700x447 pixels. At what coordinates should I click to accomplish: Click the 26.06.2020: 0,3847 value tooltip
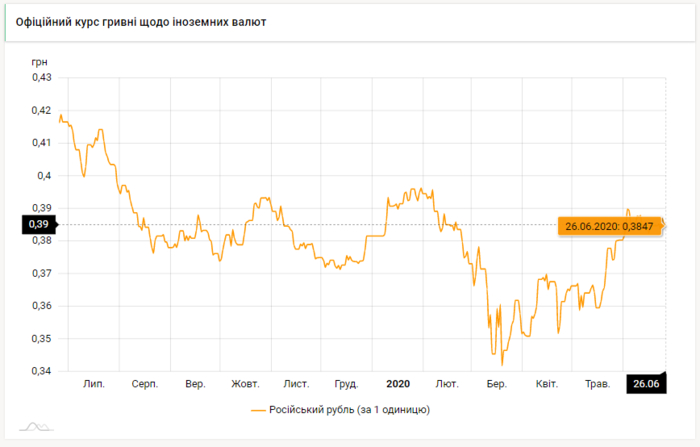609,226
